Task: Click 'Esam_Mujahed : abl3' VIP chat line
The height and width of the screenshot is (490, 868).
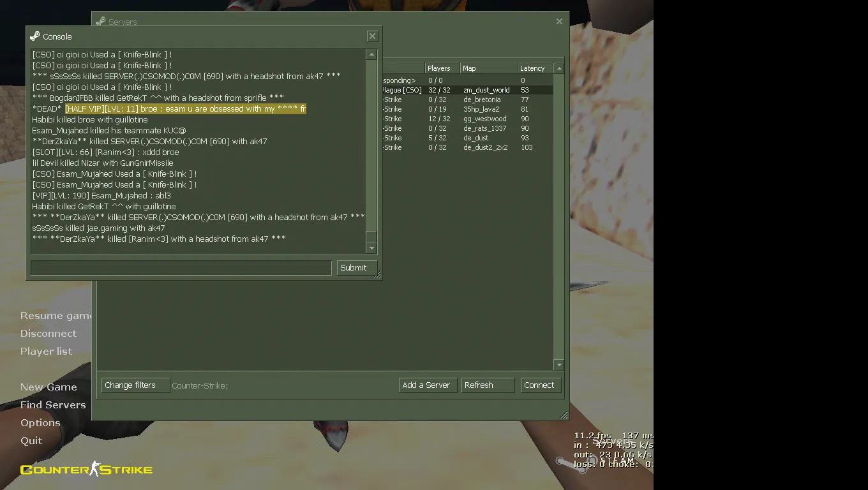Action: point(101,196)
